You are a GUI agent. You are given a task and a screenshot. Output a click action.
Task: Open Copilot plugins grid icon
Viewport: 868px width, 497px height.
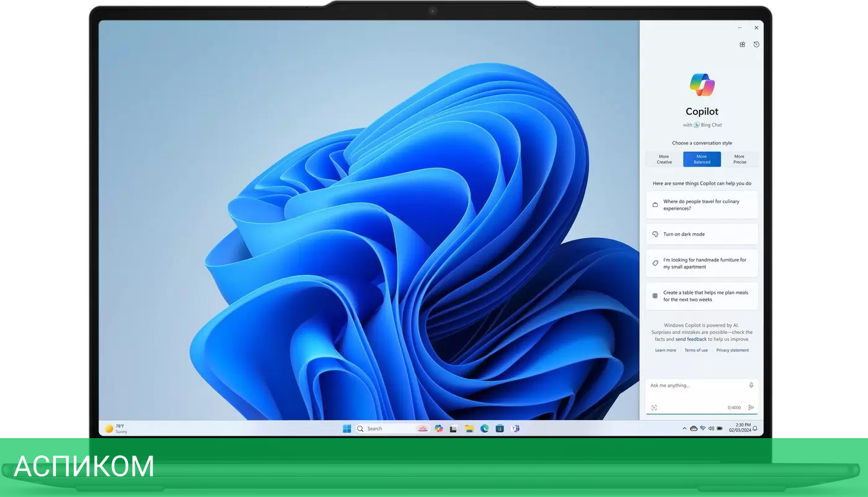tap(742, 45)
